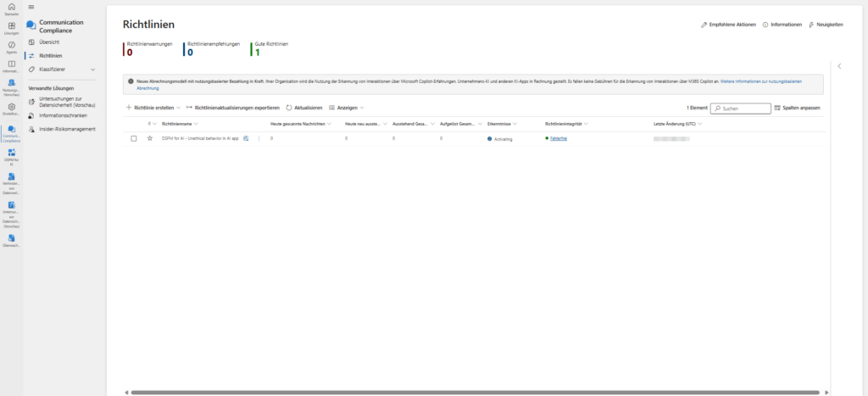
Task: Select the checkbox for DSPM for AI policy
Action: click(134, 138)
